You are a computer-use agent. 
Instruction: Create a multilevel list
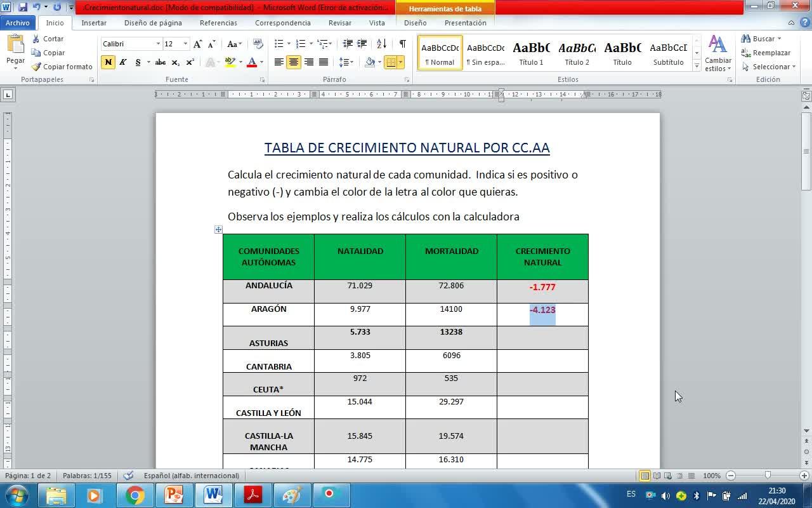[323, 44]
